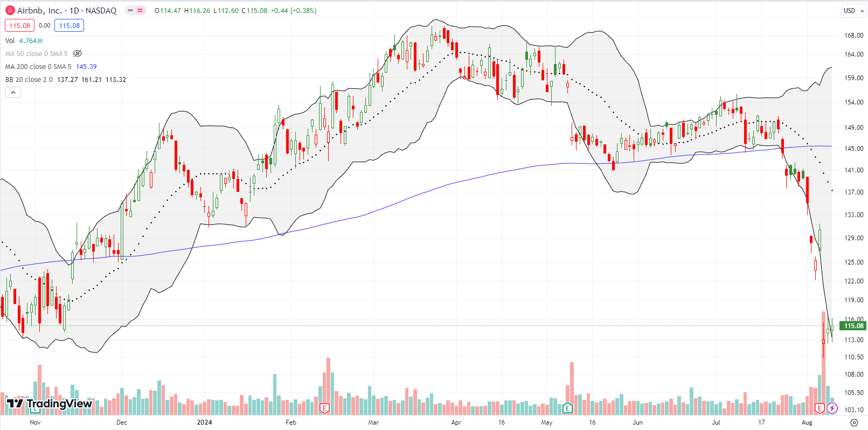Click the 2024 label on the time axis
The height and width of the screenshot is (430, 868).
pos(204,422)
